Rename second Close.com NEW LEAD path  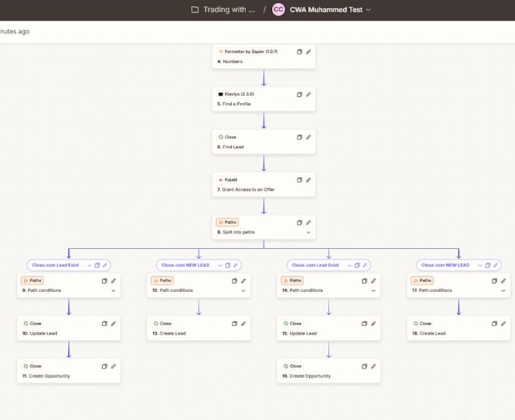click(495, 265)
